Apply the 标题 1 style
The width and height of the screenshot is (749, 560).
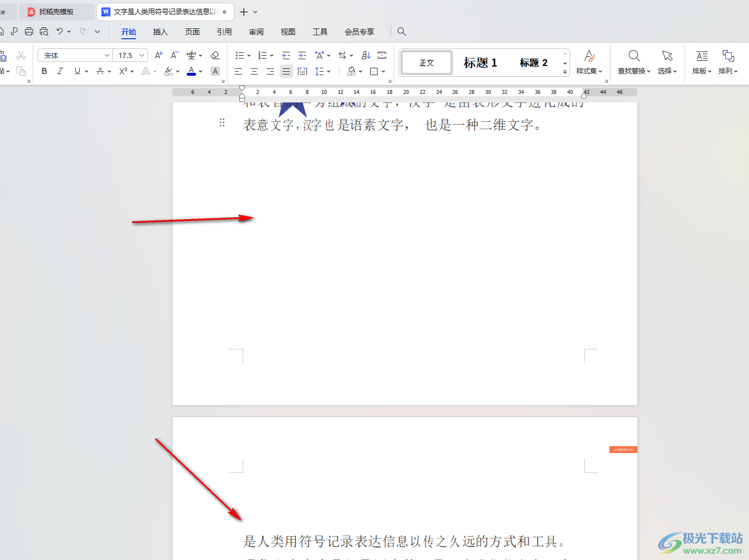click(x=480, y=63)
